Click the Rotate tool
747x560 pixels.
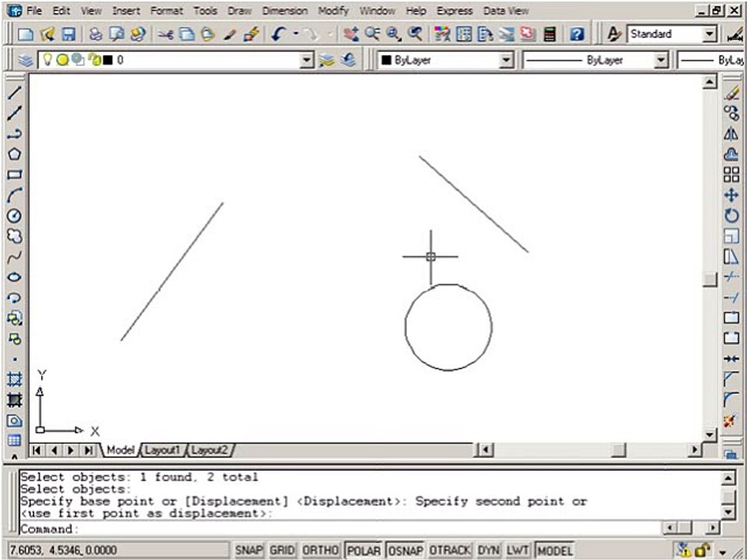(x=731, y=215)
